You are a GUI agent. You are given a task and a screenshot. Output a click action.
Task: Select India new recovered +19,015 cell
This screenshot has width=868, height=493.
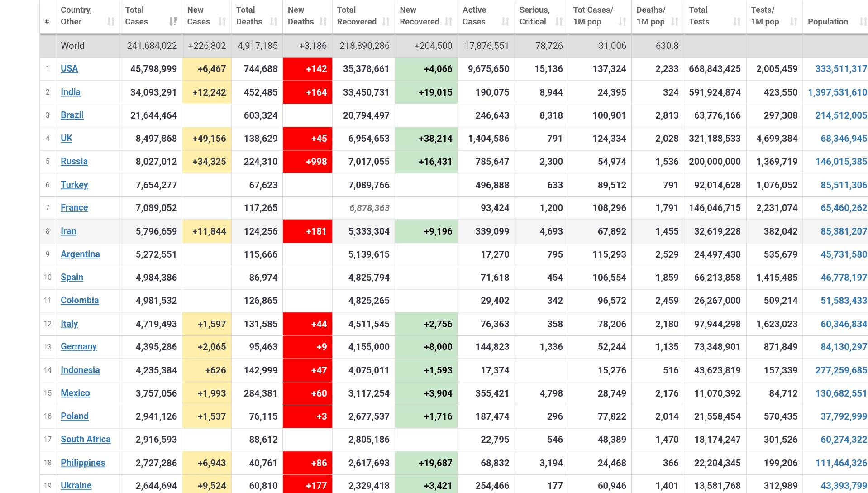(x=426, y=92)
